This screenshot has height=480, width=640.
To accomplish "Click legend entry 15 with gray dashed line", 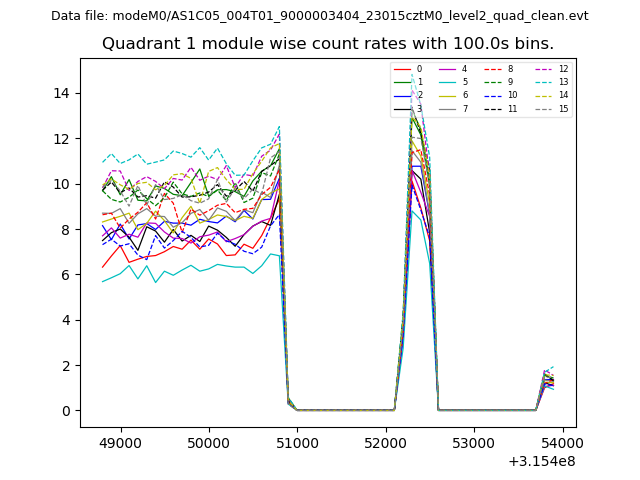I will pos(548,108).
